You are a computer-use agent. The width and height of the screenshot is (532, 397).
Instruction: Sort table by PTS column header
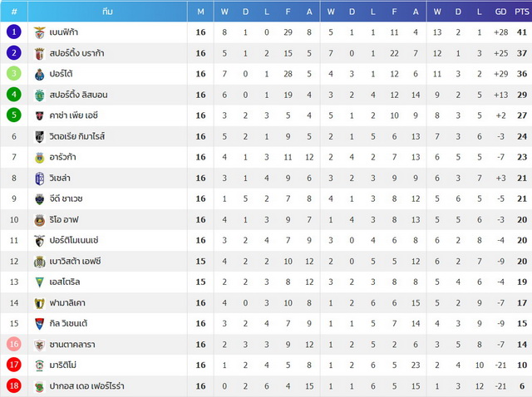click(522, 12)
